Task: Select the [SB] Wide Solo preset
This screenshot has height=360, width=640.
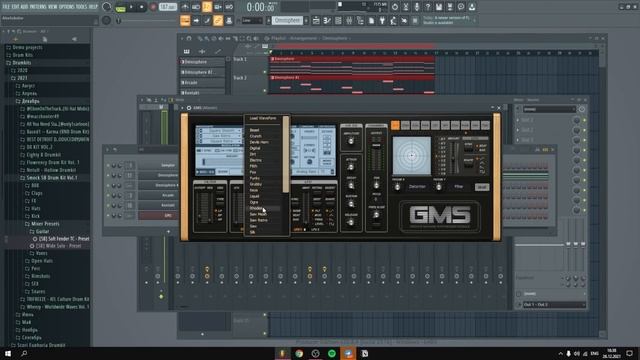Action: pyautogui.click(x=57, y=246)
